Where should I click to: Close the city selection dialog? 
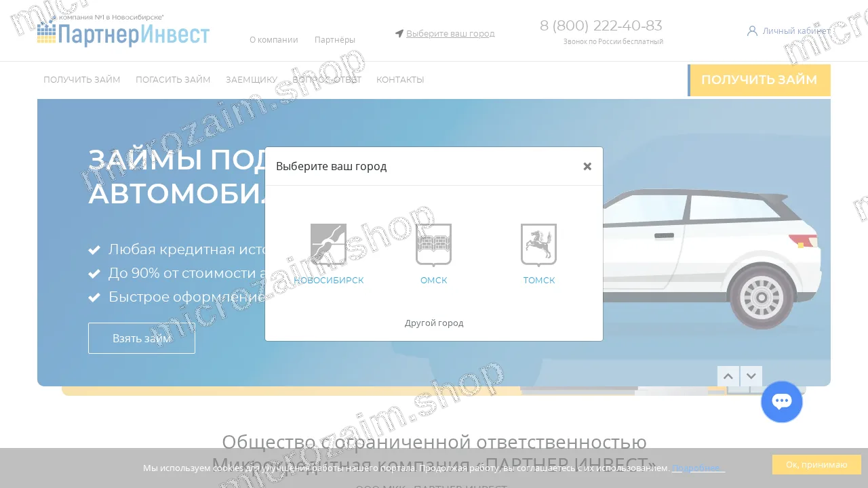point(587,166)
